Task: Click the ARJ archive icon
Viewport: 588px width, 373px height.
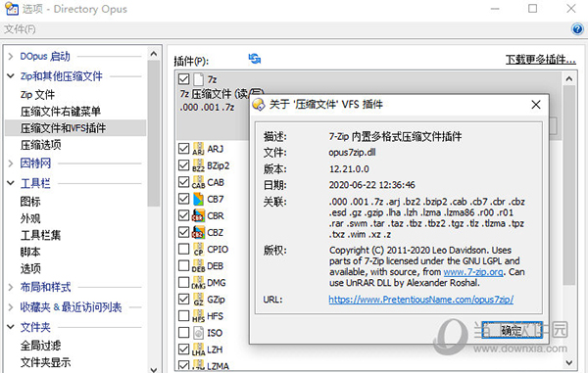Action: pyautogui.click(x=198, y=149)
